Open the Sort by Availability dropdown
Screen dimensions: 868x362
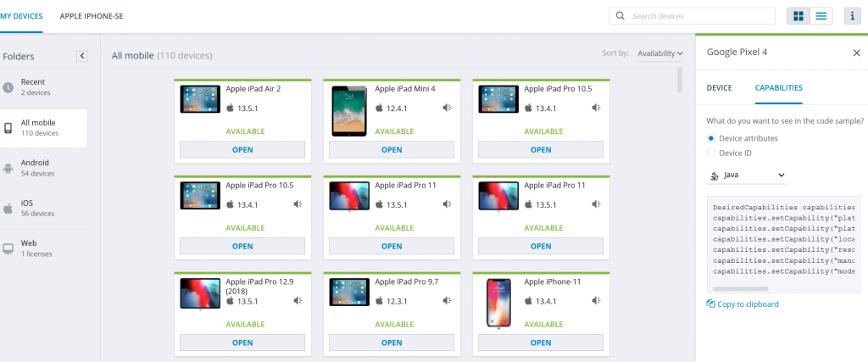click(x=660, y=53)
